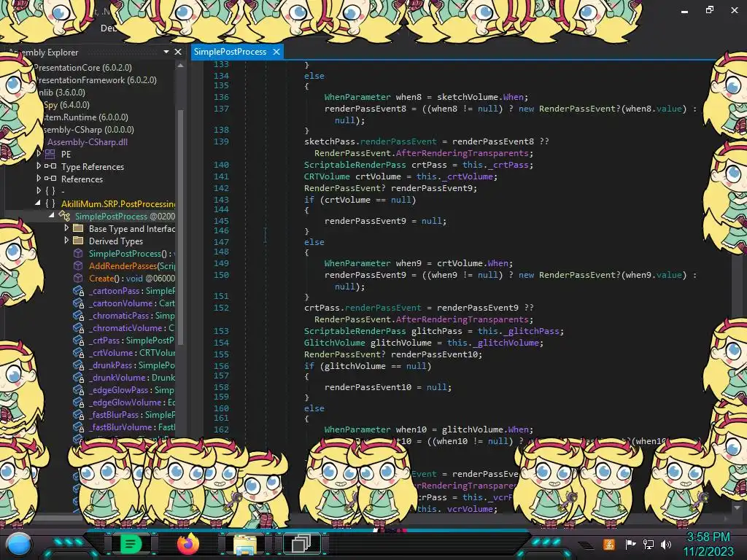Click the WhenParameter type on line 136
747x560 pixels.
tap(357, 97)
